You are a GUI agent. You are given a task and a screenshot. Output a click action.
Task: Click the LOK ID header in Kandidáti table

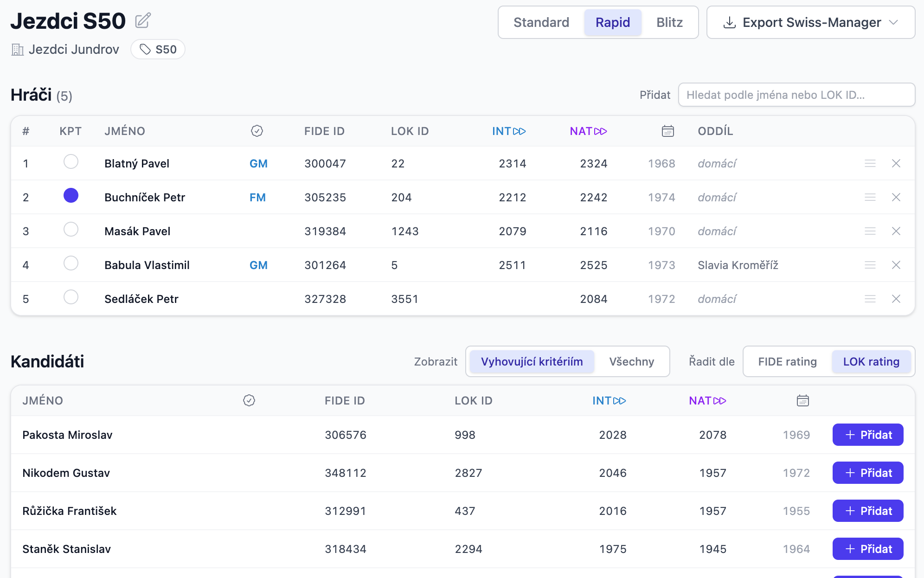point(474,401)
